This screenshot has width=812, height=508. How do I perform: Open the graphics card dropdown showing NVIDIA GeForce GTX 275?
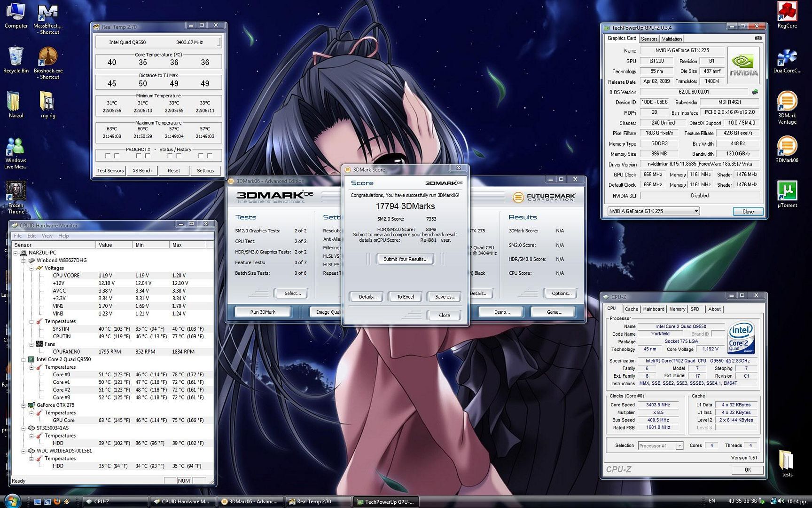[x=697, y=211]
